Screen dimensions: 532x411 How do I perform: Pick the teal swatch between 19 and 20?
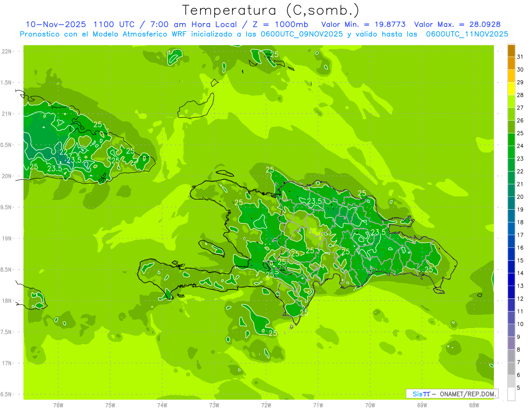511,203
